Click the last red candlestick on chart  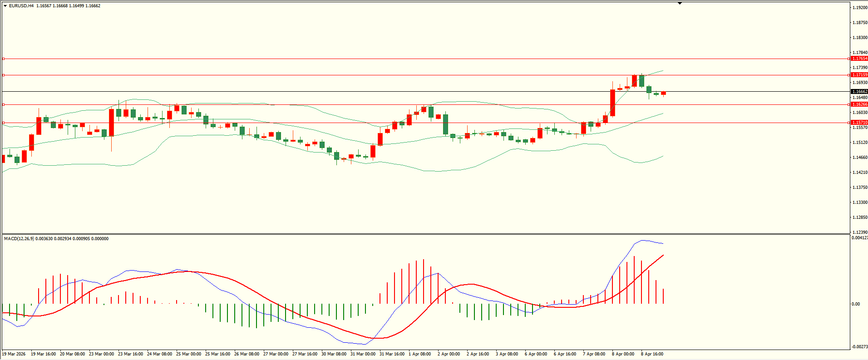tap(663, 93)
